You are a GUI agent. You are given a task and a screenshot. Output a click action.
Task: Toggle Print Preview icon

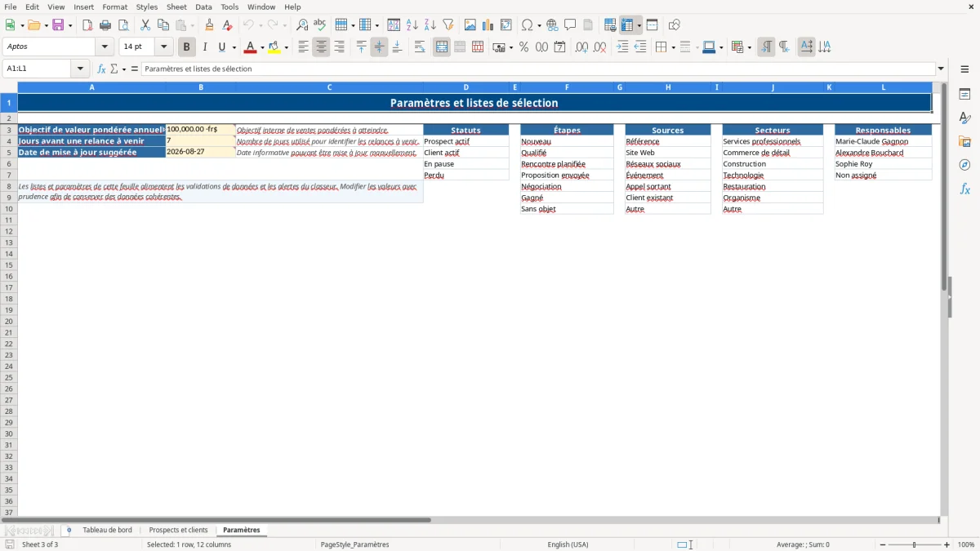(123, 25)
